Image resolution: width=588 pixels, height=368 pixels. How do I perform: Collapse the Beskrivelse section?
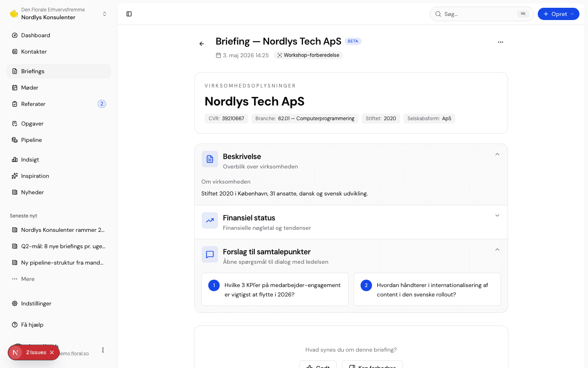497,154
